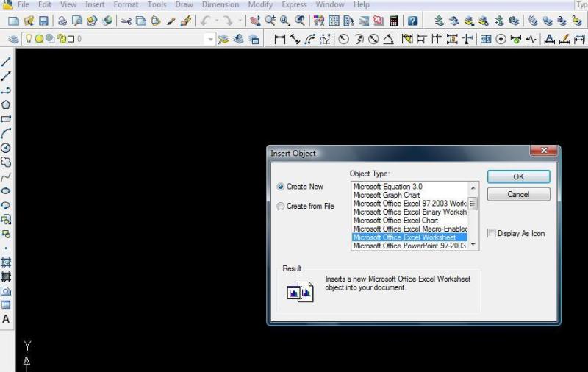Select Microsoft Office Excel 97-2003 Worksheet entry
Image resolution: width=588 pixels, height=372 pixels.
click(409, 203)
